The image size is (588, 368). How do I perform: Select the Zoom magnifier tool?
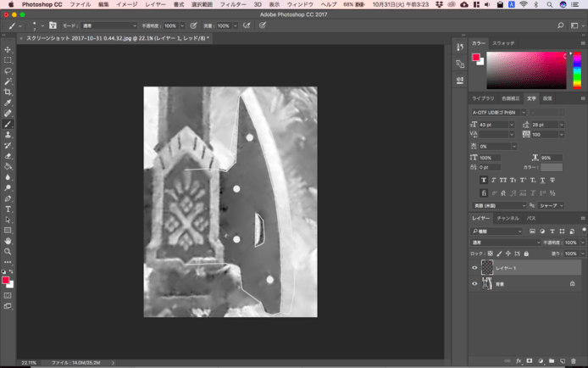pyautogui.click(x=8, y=252)
